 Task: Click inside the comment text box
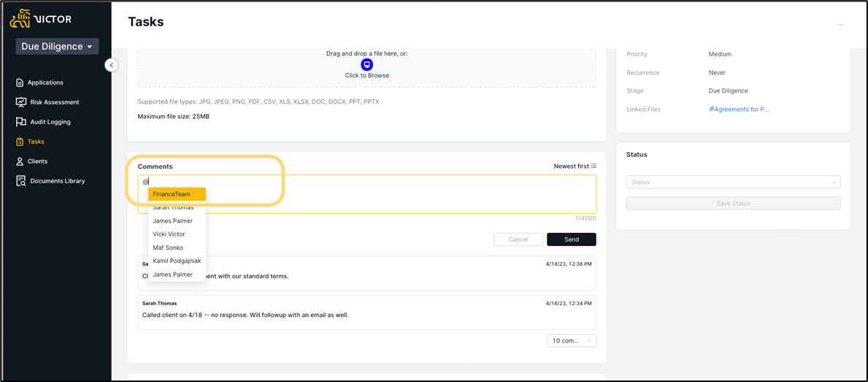[x=367, y=194]
